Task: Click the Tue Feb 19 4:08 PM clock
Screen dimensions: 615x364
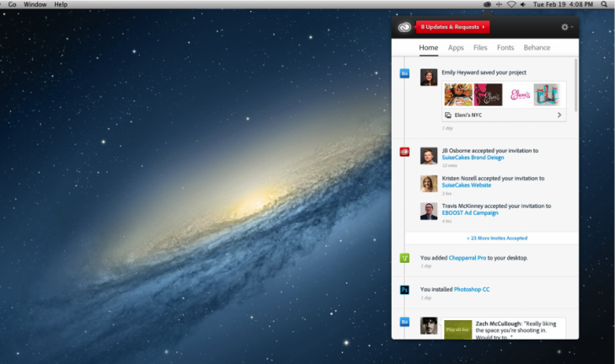Action: [x=563, y=4]
